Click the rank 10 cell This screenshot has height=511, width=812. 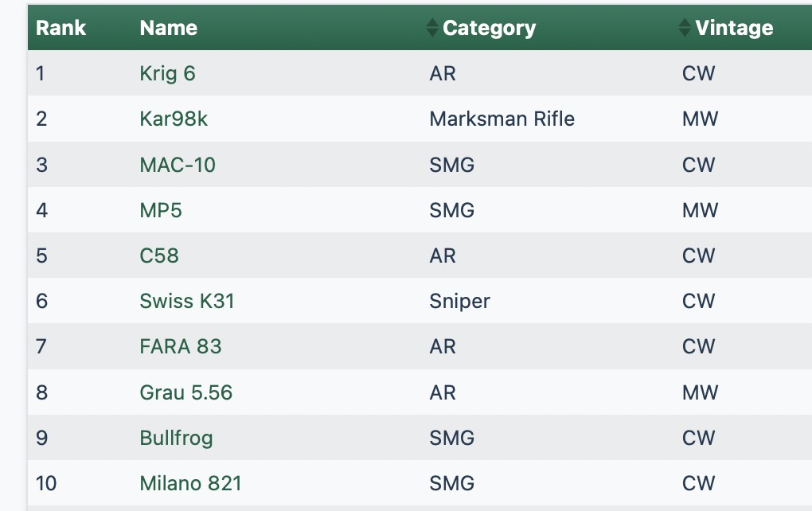[46, 483]
